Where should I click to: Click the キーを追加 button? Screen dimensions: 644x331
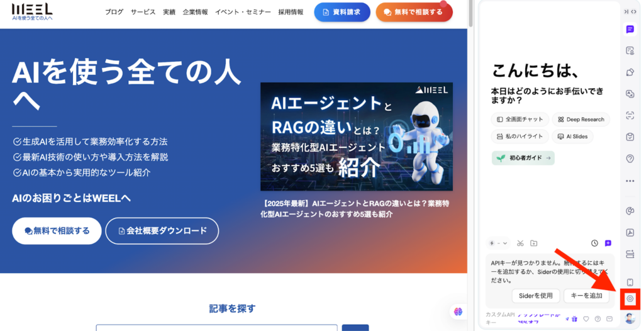[x=586, y=295]
